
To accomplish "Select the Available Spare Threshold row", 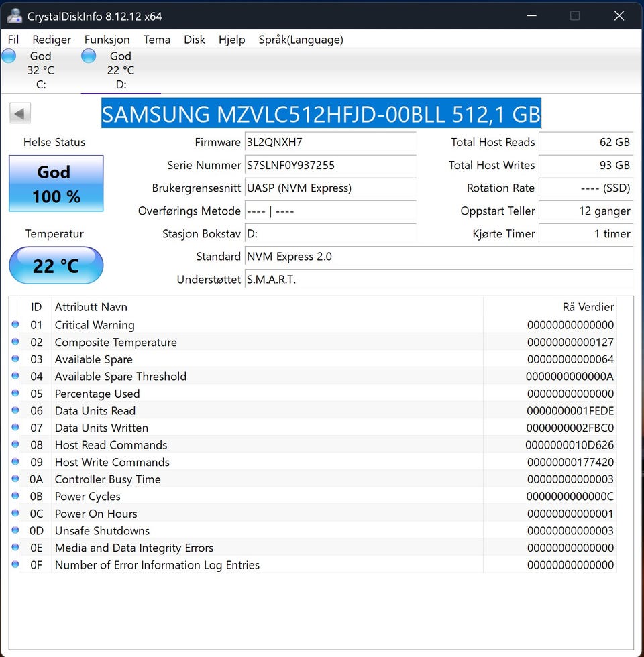I will click(313, 376).
